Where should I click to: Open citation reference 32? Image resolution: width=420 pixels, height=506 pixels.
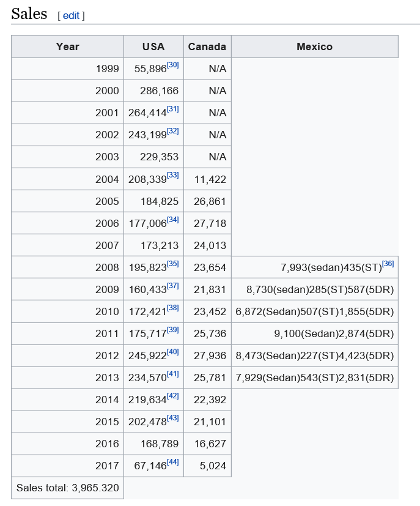pos(173,131)
